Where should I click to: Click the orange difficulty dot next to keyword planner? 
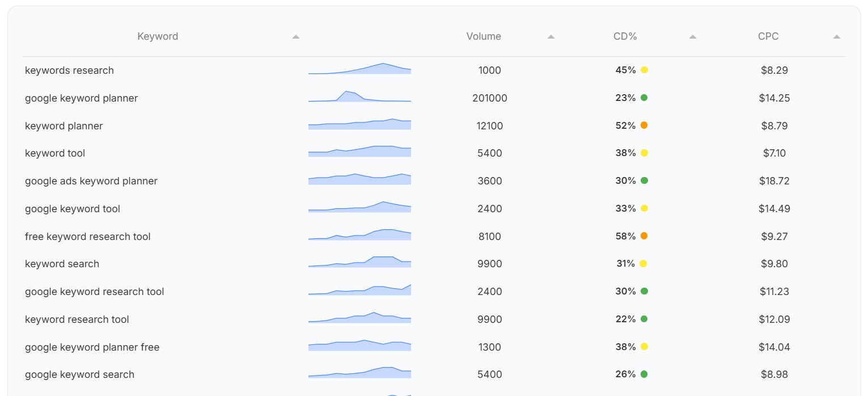coord(645,125)
